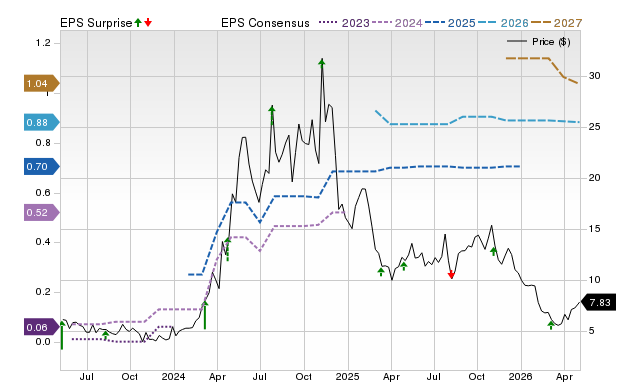Select green surprise arrow of August 2023

105,335
